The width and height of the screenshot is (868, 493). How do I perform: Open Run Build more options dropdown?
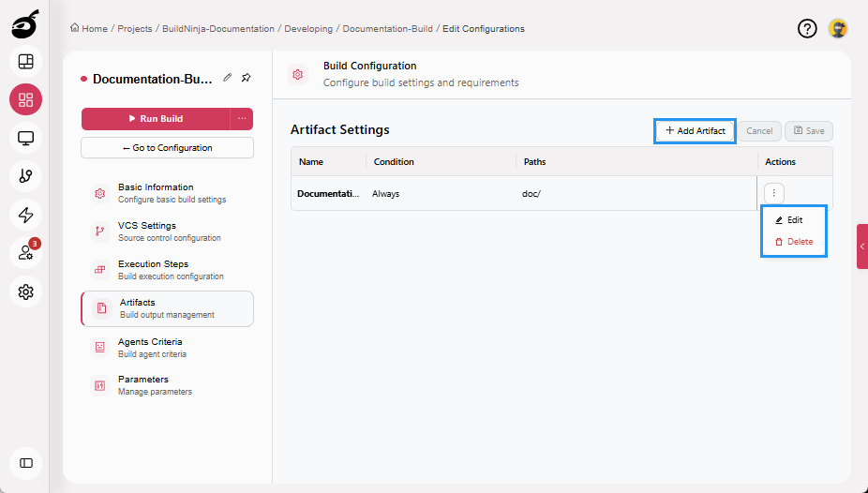(x=242, y=119)
